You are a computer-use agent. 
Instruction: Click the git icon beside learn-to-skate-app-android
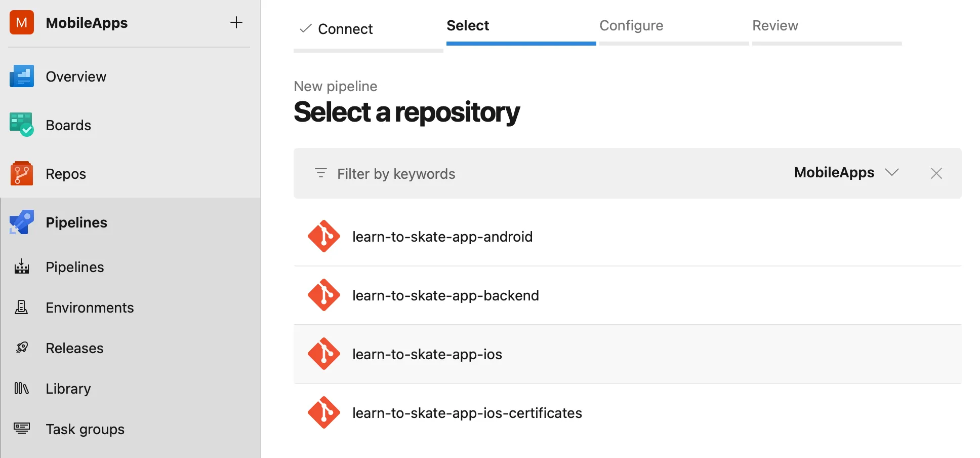tap(324, 236)
